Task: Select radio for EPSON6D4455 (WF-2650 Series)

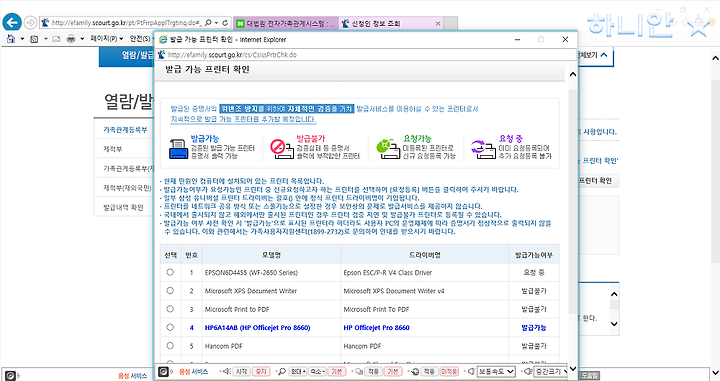Action: 170,272
